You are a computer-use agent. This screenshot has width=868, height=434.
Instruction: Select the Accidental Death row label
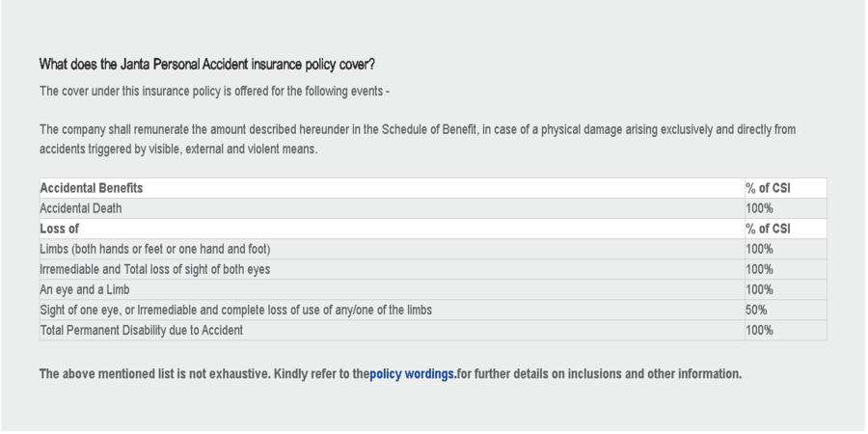click(81, 208)
